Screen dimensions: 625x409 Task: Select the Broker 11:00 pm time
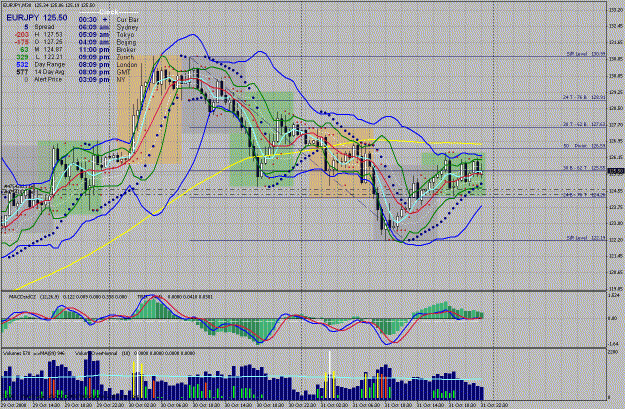[94, 50]
